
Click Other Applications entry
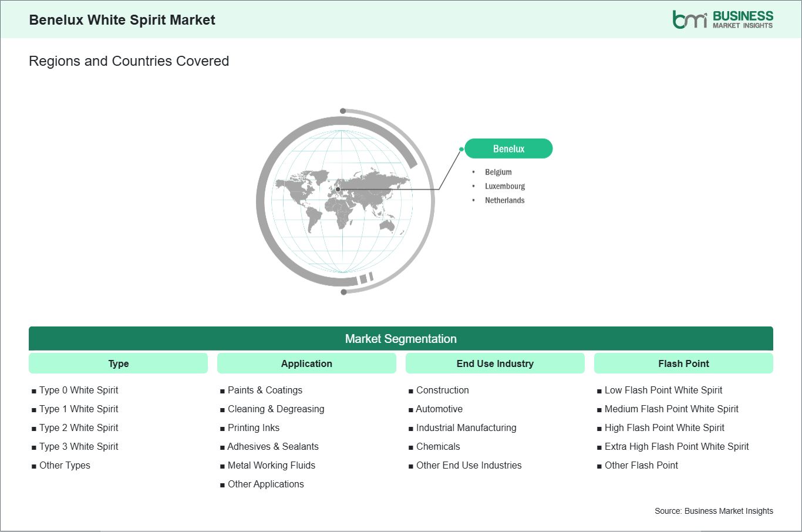266,484
